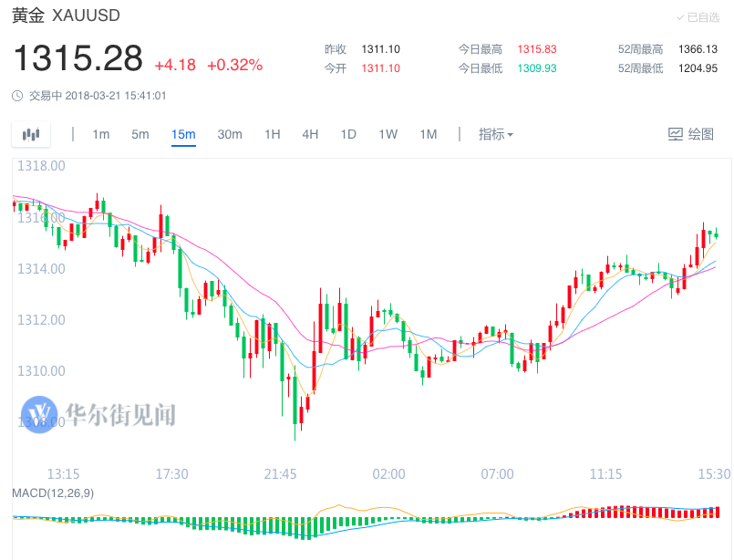This screenshot has width=734, height=560.
Task: Click the 华尔街见闻 watermark logo
Action: [x=40, y=414]
